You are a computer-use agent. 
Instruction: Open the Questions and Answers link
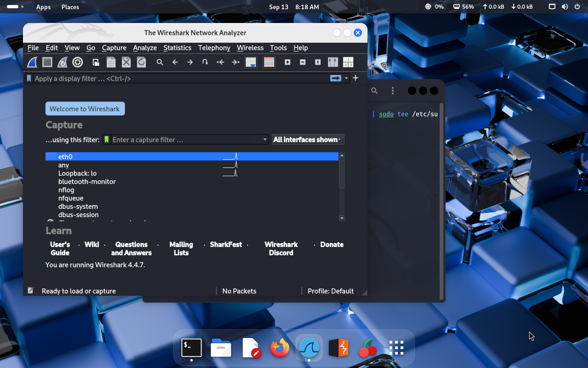[x=131, y=248]
